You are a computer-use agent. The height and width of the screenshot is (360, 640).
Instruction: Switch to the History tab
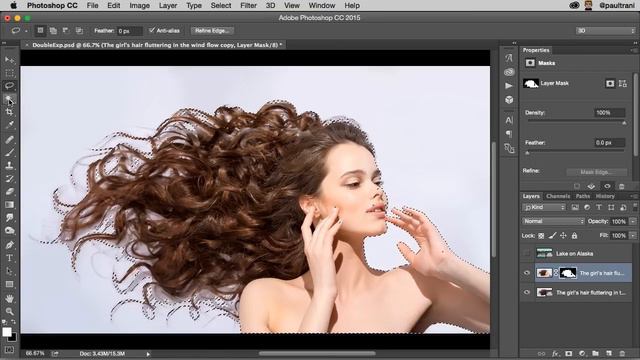(x=605, y=196)
